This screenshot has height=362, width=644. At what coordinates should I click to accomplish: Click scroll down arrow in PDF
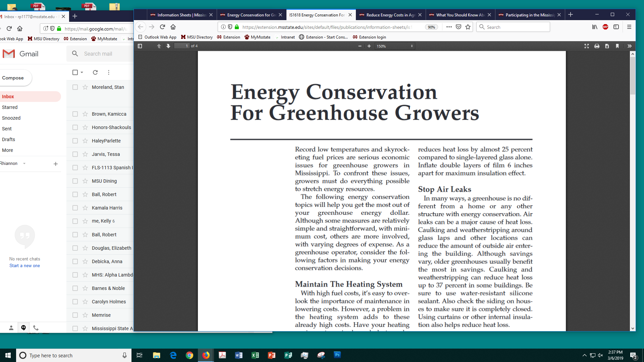tap(633, 328)
